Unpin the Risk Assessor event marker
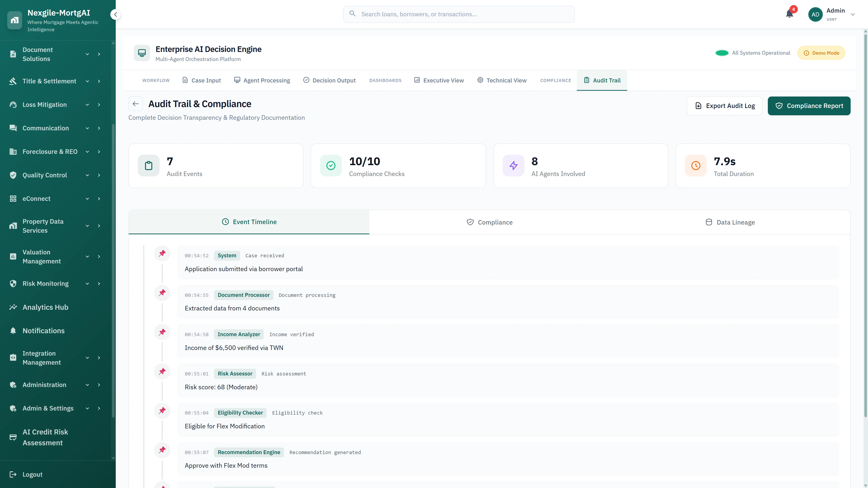 click(162, 371)
